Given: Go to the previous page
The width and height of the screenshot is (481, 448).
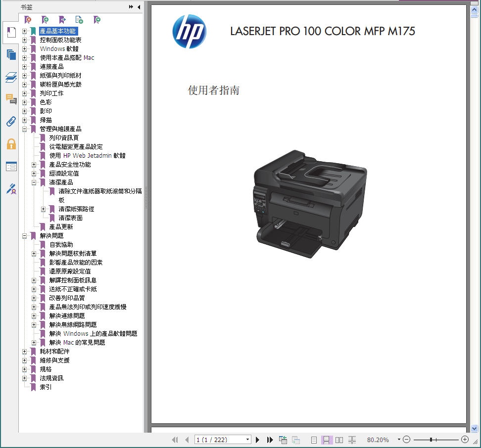Looking at the screenshot, I should pyautogui.click(x=187, y=440).
